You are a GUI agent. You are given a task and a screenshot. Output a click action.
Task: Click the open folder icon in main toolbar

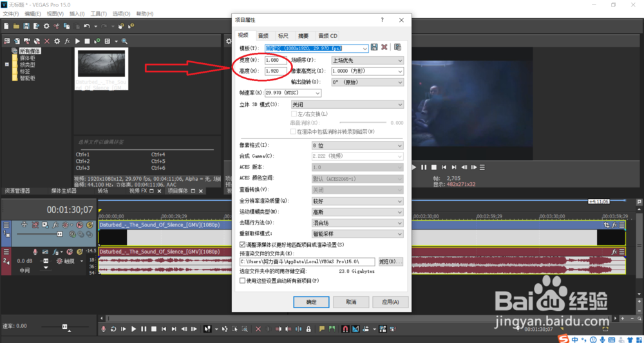(x=16, y=26)
